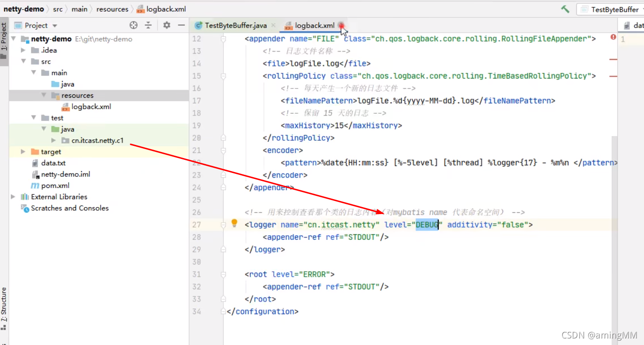The width and height of the screenshot is (644, 345).
Task: Click the intention lightbulb on line 27
Action: (x=234, y=223)
